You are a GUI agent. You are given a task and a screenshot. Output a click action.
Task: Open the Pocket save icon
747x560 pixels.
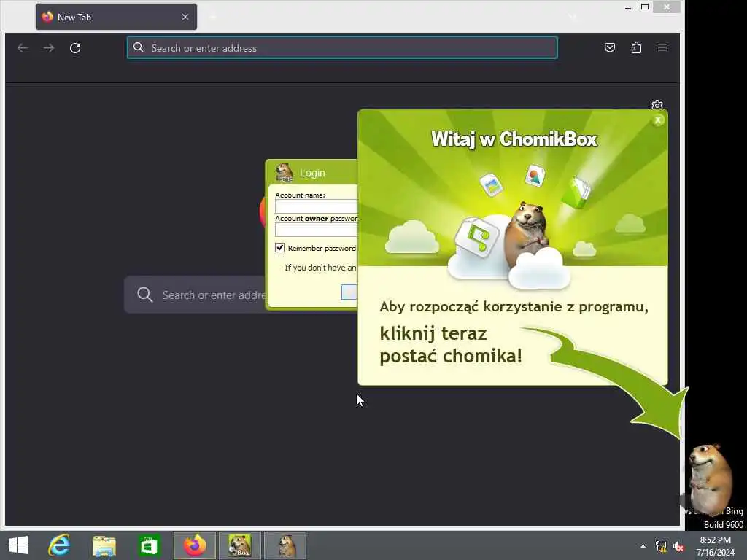pyautogui.click(x=610, y=47)
